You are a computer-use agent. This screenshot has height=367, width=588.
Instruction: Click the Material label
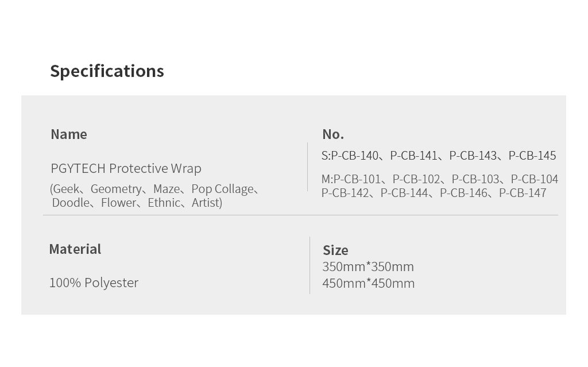pyautogui.click(x=75, y=249)
